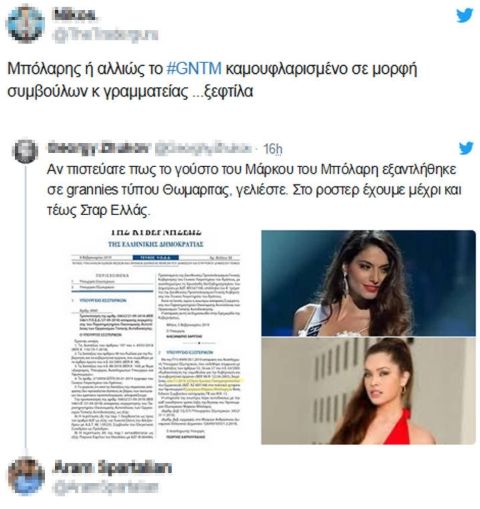Open the top tweet author's blurred handle
This screenshot has width=480, height=509.
[106, 35]
